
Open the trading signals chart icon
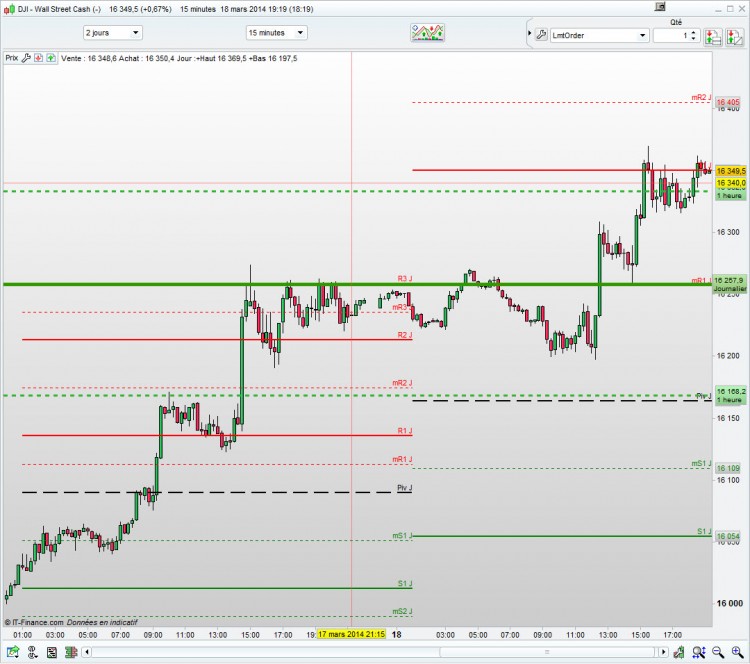tap(428, 33)
